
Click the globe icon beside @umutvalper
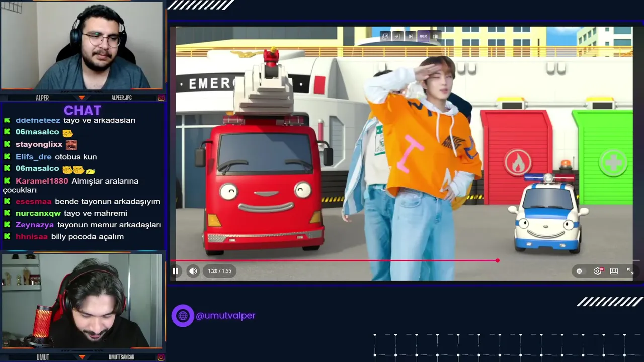[x=183, y=316]
